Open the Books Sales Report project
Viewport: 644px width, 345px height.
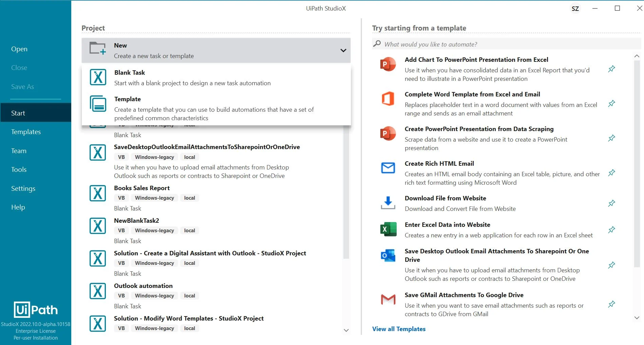coord(142,188)
